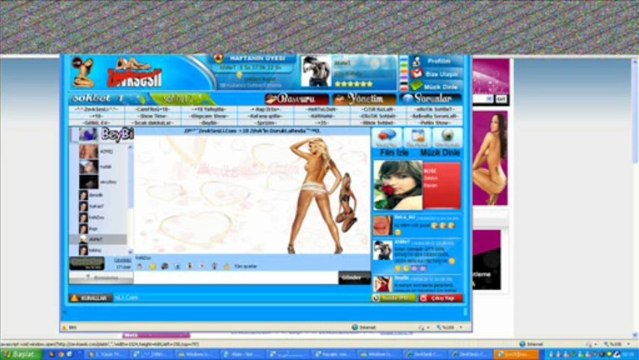639x360 pixels.
Task: Open the Başvuru application button
Action: tap(297, 99)
